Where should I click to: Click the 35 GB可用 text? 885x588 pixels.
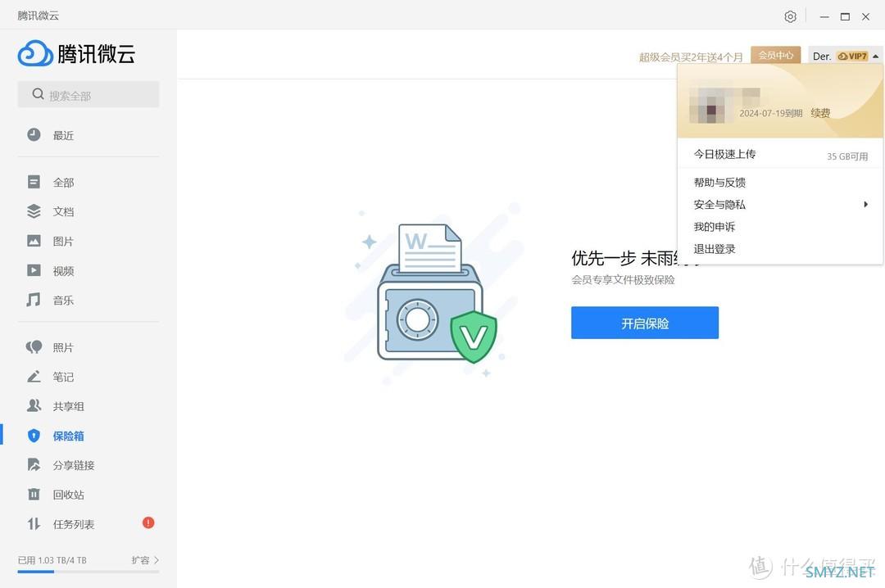click(x=847, y=156)
